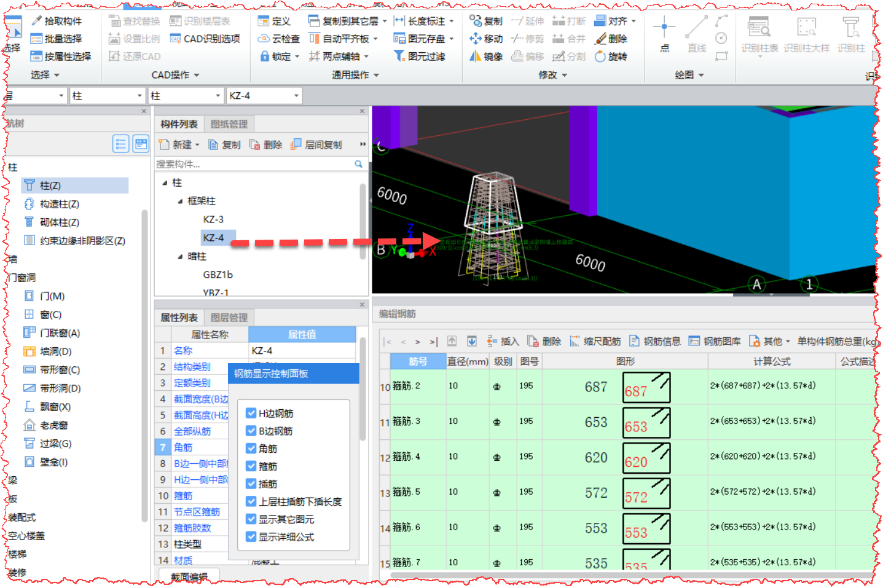883x588 pixels.
Task: Toggle 插筋 checkbox
Action: 251,484
